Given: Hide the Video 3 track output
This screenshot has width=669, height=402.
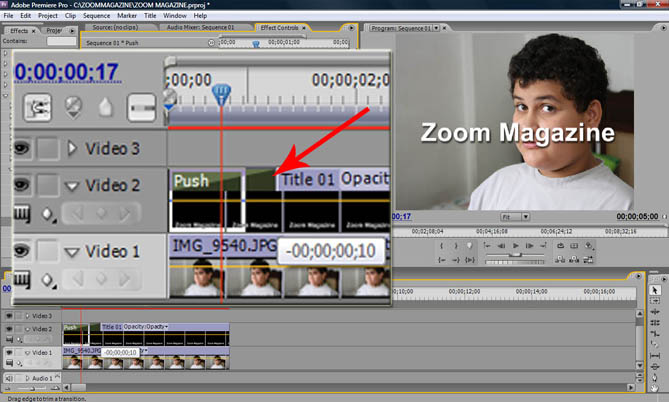Looking at the screenshot, I should tap(20, 149).
